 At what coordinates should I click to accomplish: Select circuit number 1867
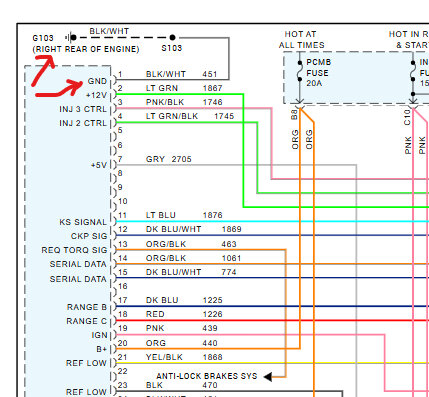pos(212,88)
